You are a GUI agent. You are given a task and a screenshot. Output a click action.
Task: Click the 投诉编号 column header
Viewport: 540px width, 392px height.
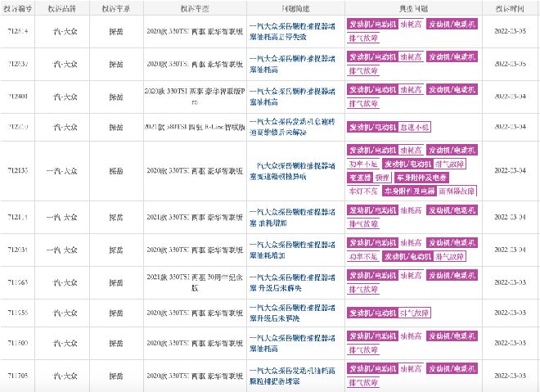tap(17, 9)
